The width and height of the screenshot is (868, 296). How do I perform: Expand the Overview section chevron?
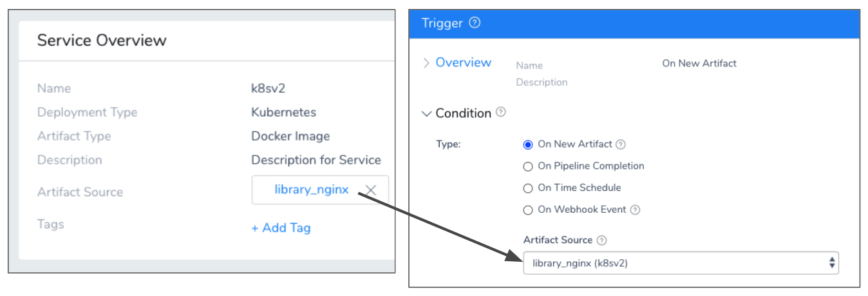[426, 63]
